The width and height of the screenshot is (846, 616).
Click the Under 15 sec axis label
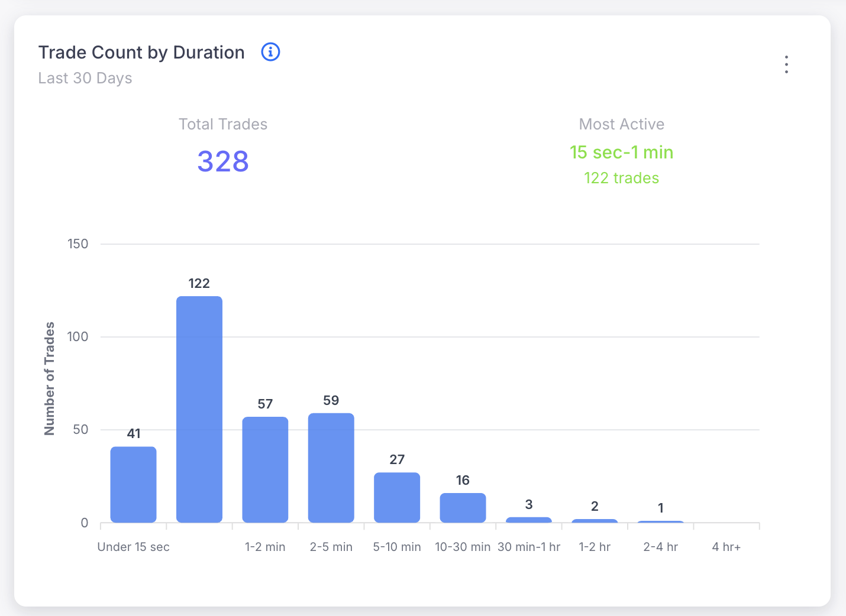point(134,547)
